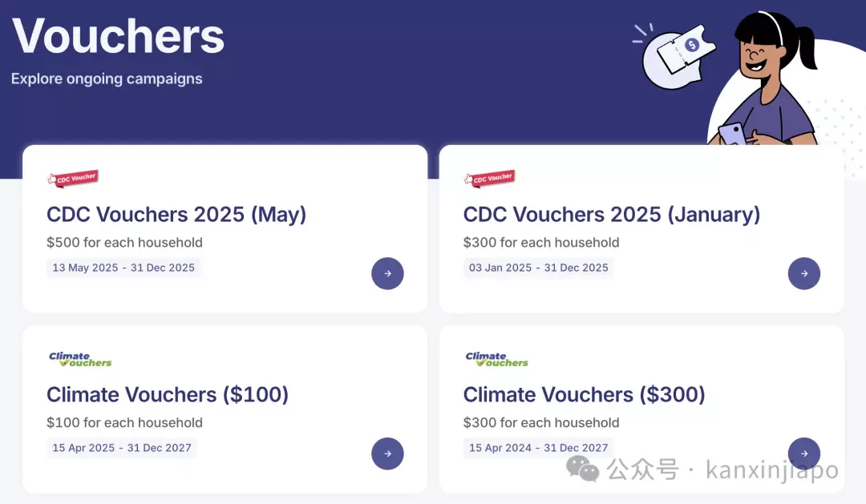The image size is (866, 504).
Task: Click the $500 for each household text
Action: point(125,242)
